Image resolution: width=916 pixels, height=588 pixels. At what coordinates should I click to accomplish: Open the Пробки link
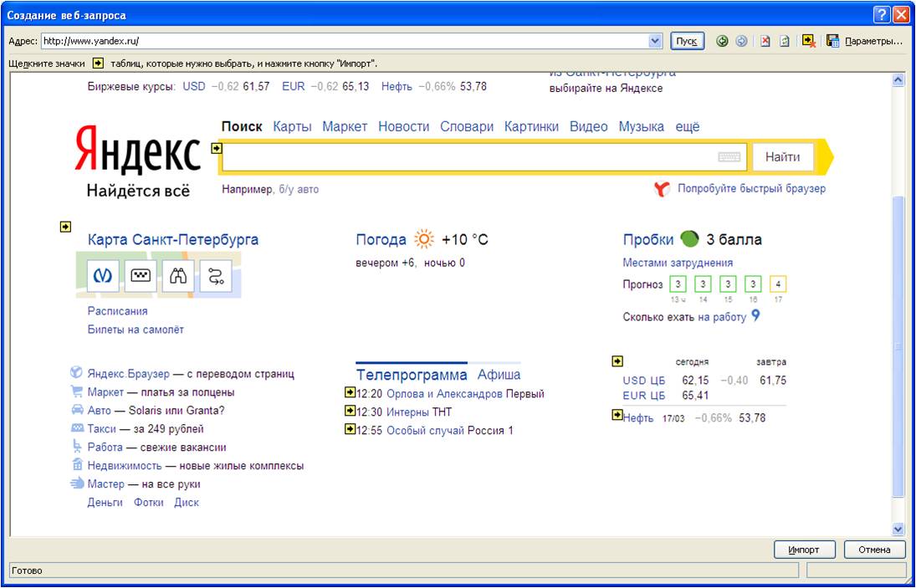648,239
